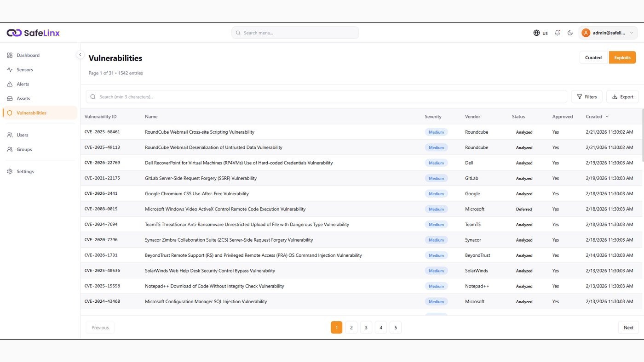This screenshot has height=362, width=644.
Task: Switch to the Curated tab
Action: coord(593,57)
